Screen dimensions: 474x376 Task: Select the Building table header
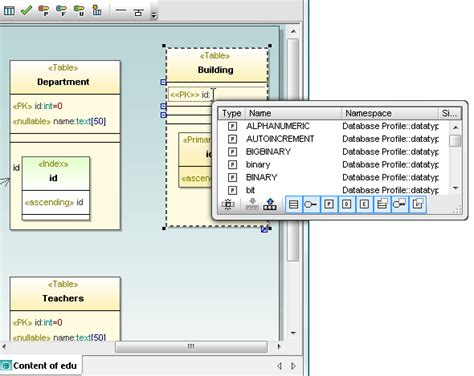217,64
